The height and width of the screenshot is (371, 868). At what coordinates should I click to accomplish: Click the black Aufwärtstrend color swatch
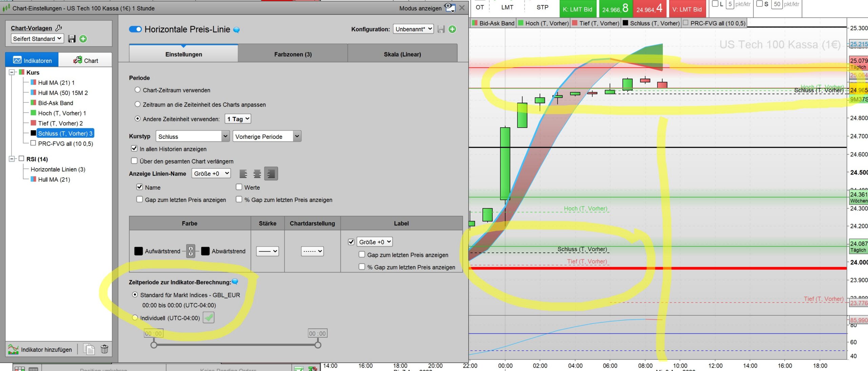coord(138,251)
